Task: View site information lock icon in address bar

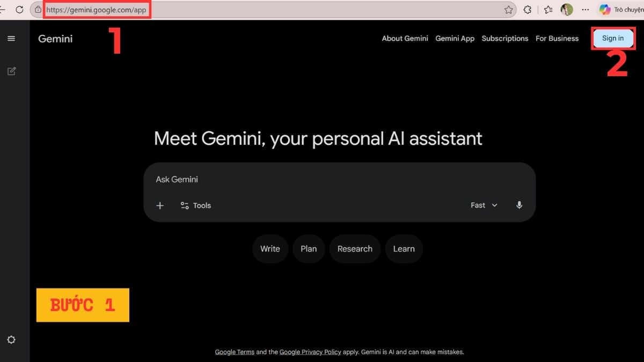Action: point(38,10)
